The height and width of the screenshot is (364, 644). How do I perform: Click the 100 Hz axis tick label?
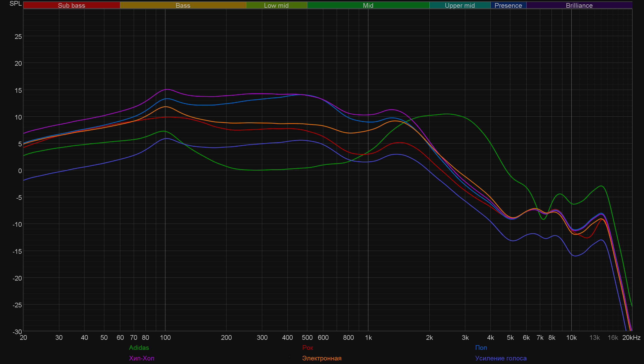pyautogui.click(x=165, y=337)
